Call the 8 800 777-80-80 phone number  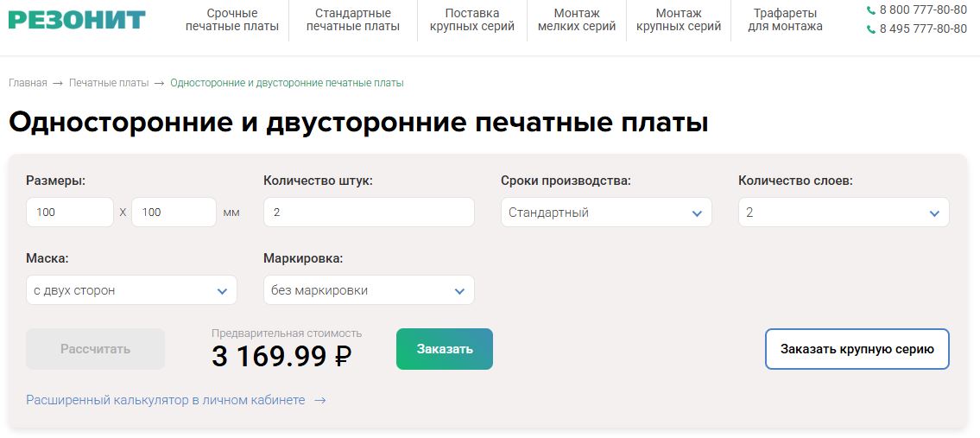click(x=922, y=10)
